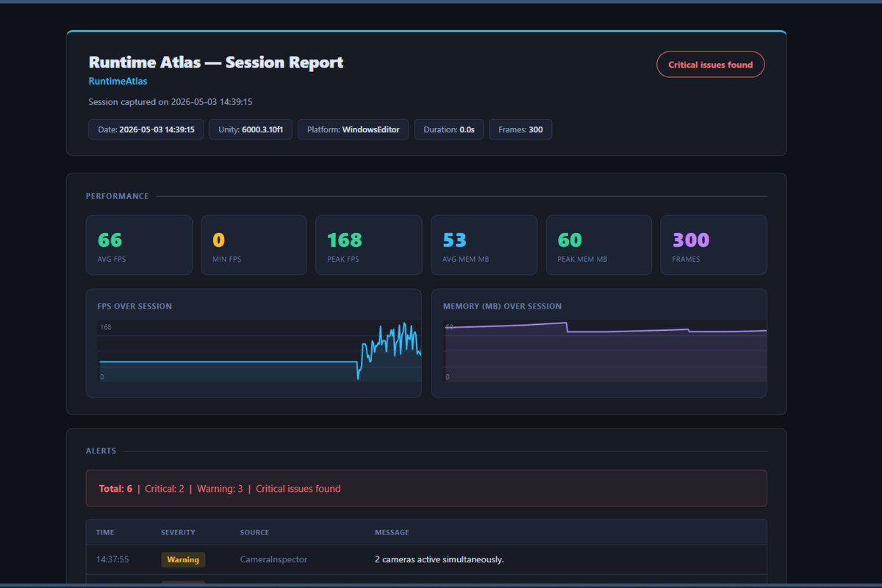Click the 0 MIN FPS card

[x=254, y=245]
